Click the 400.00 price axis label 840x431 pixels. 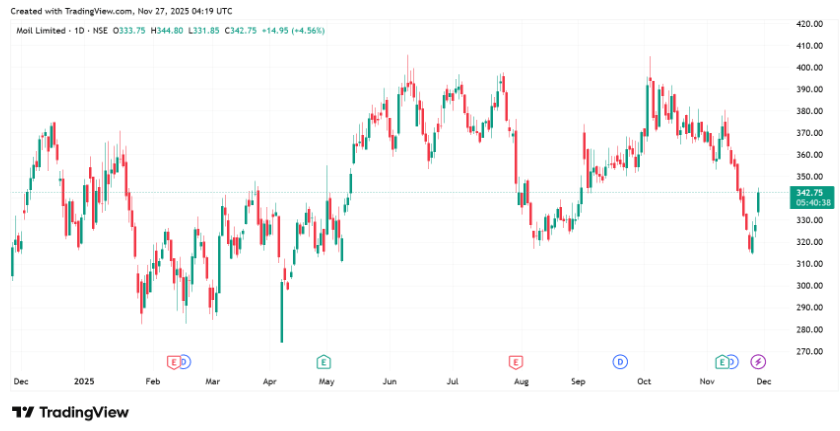click(x=808, y=68)
